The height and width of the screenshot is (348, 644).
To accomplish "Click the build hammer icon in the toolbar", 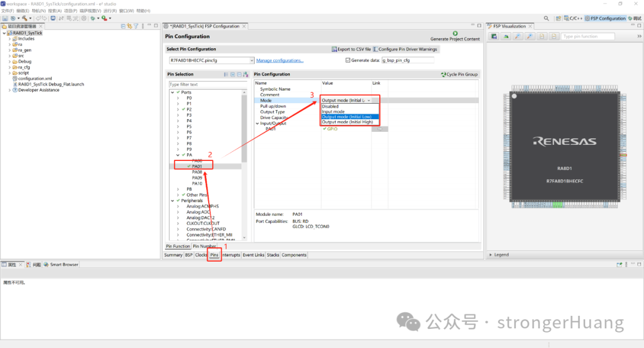I will 24,18.
